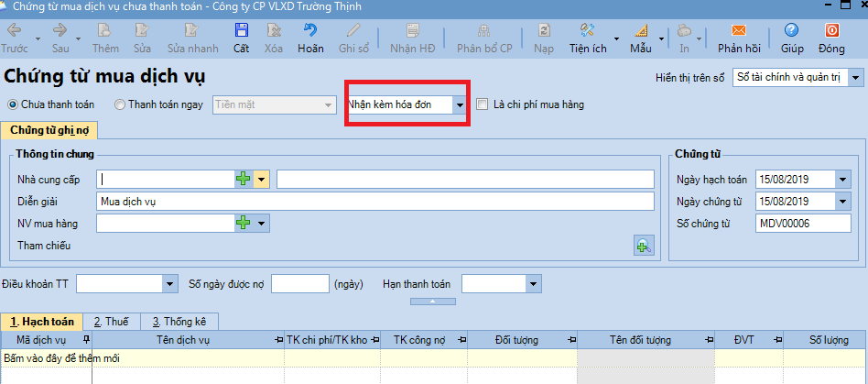The image size is (868, 384).
Task: Click the Tham chiếu reference picker icon
Action: click(x=643, y=245)
